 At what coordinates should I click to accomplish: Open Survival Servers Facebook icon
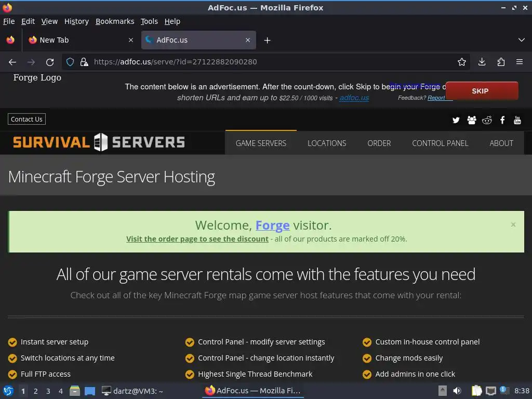click(502, 120)
